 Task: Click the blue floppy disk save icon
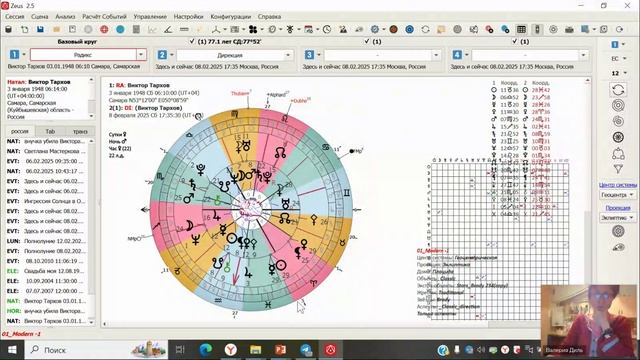40,29
